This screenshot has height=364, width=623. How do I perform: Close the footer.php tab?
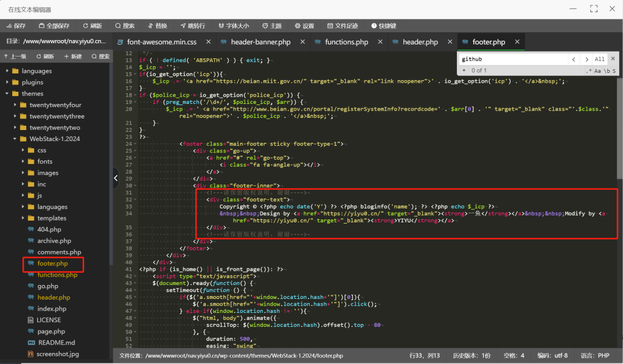(517, 42)
